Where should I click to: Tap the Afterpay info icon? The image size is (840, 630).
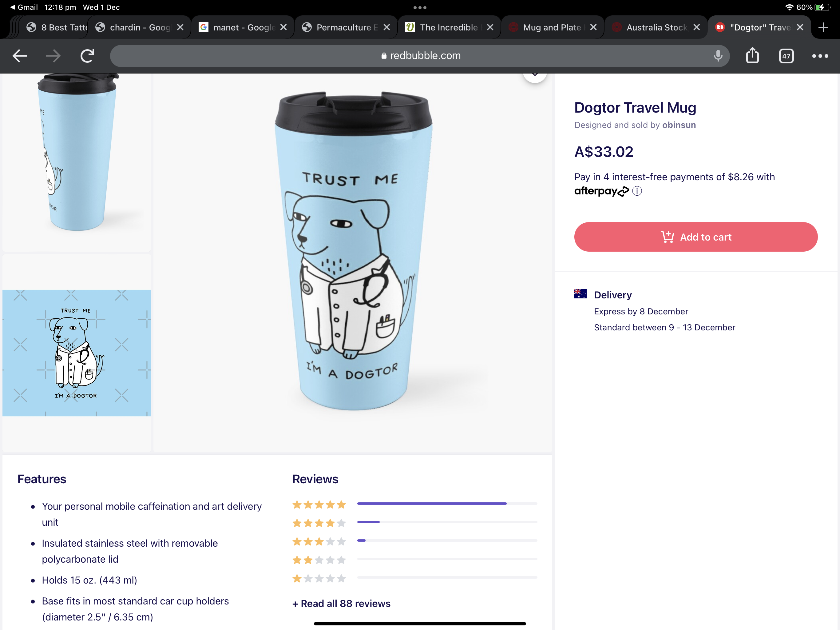point(637,191)
